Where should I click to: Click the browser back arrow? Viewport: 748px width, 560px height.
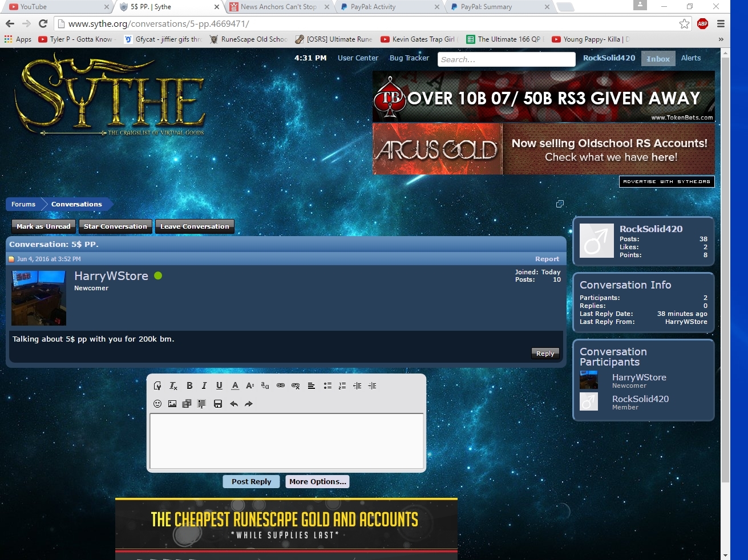(10, 23)
